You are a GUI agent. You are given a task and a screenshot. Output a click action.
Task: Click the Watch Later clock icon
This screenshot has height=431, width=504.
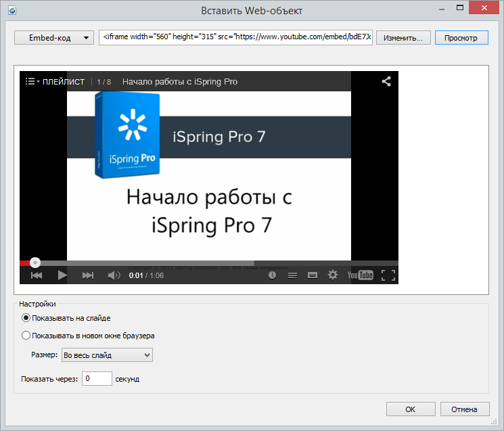point(272,275)
